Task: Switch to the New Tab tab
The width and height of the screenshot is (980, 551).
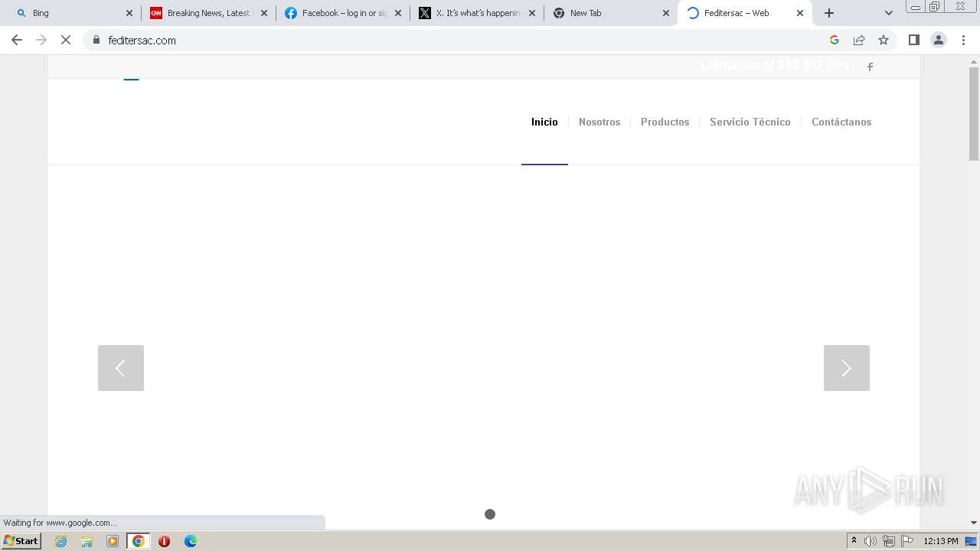Action: coord(611,13)
